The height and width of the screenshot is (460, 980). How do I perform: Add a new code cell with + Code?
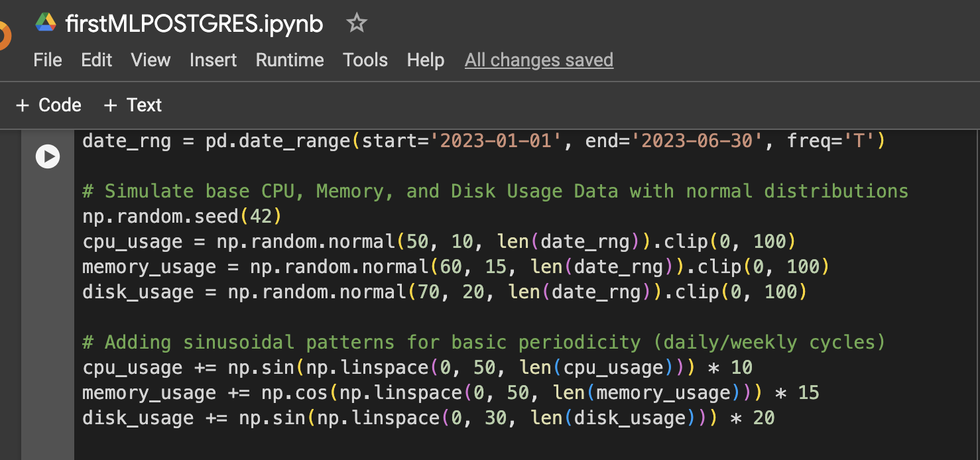(x=49, y=105)
